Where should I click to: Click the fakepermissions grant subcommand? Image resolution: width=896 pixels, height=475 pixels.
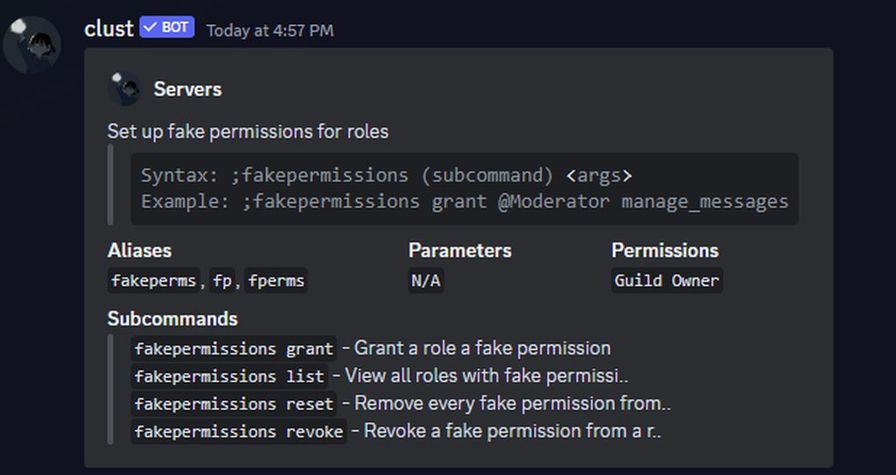234,349
